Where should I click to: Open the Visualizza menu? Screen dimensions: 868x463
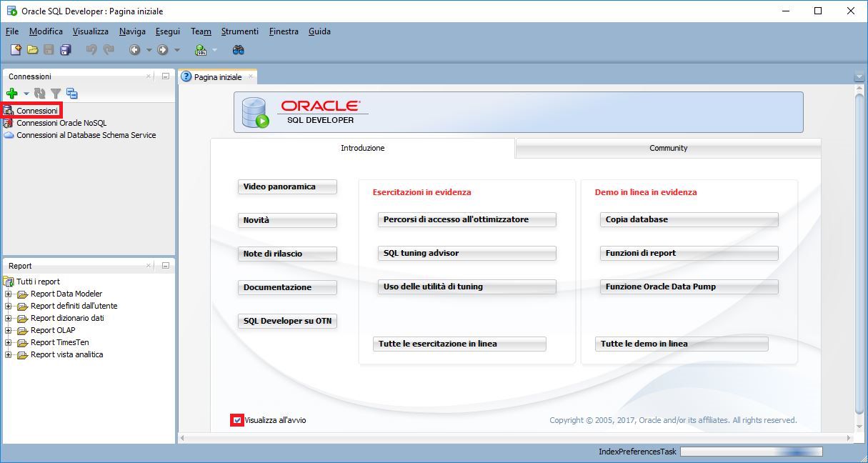pyautogui.click(x=91, y=31)
